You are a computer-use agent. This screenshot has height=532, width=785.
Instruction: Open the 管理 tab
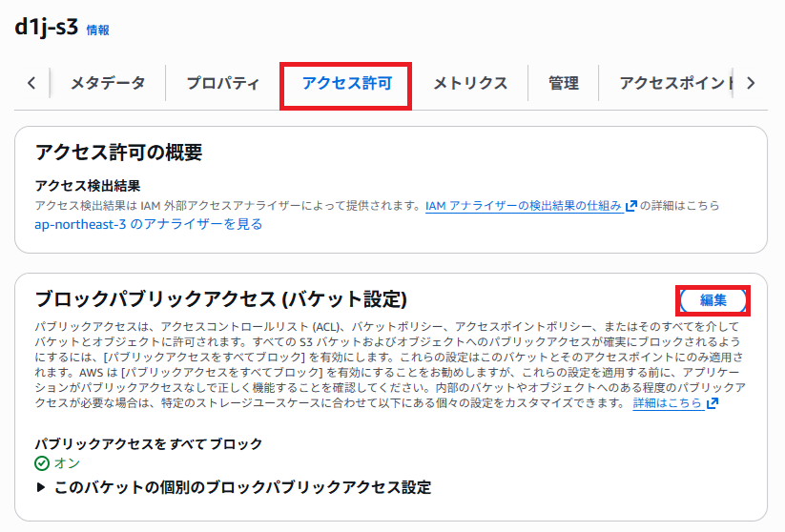[x=563, y=83]
